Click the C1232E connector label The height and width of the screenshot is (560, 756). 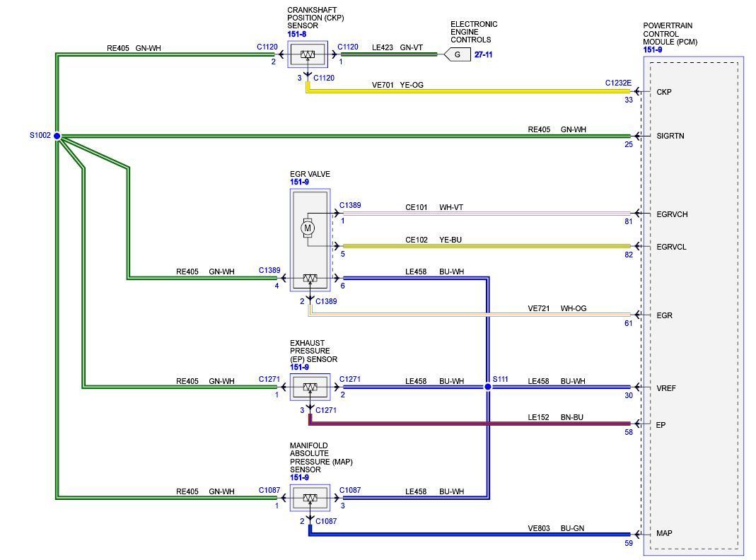coord(617,83)
